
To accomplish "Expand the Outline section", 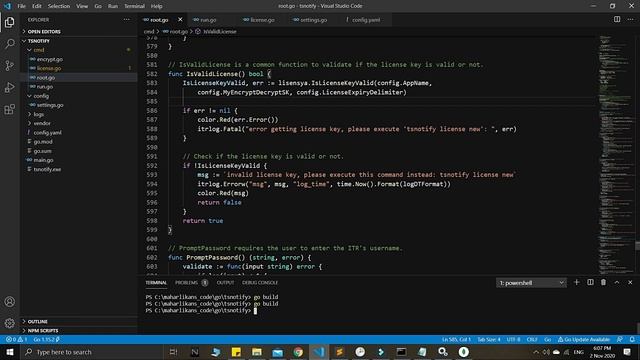I will tap(38, 321).
